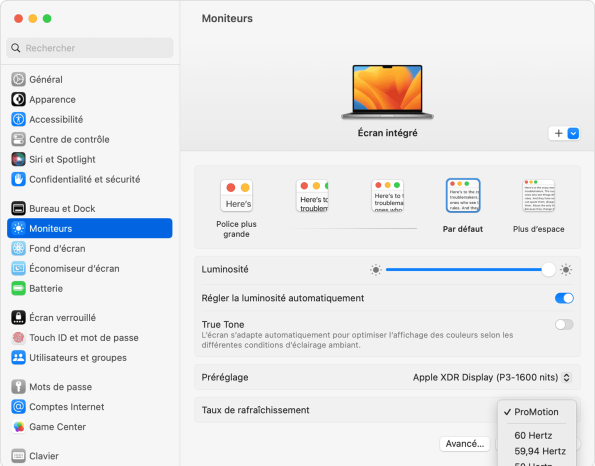Open Général settings gear icon
The image size is (595, 466).
pyautogui.click(x=18, y=79)
